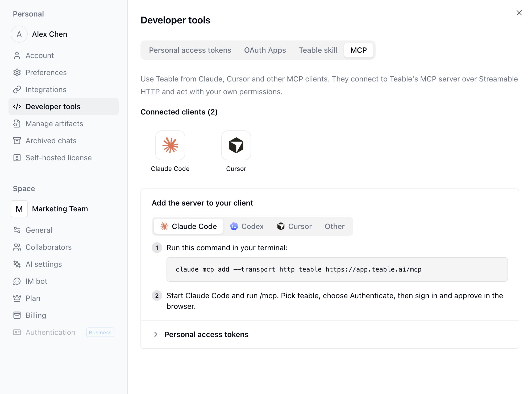Show Cursor setup instructions tab

click(294, 226)
